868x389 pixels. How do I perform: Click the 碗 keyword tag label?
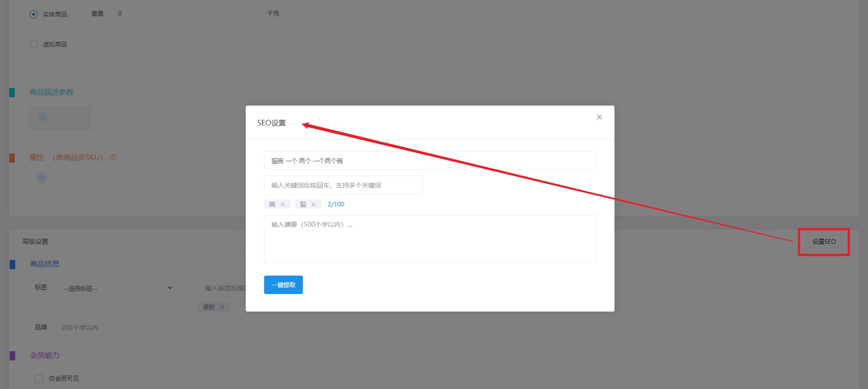[x=272, y=204]
